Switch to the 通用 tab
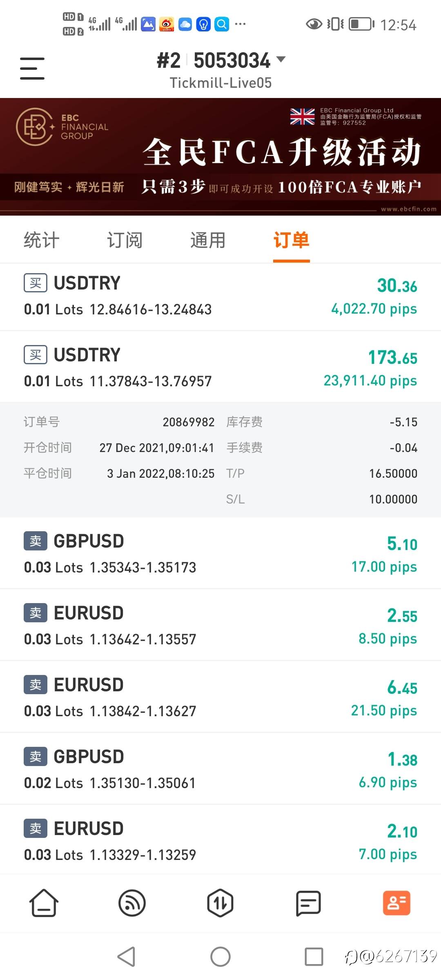This screenshot has width=441, height=980. pos(208,240)
